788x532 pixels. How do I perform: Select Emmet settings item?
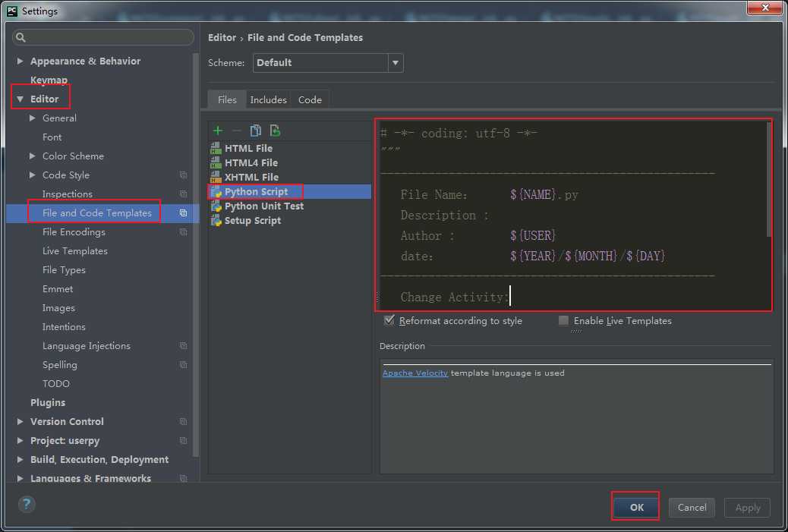point(58,289)
